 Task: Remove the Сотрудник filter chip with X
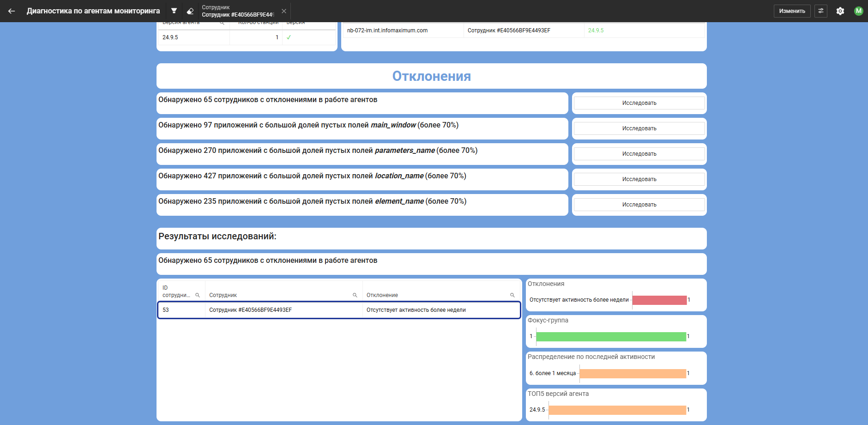284,11
